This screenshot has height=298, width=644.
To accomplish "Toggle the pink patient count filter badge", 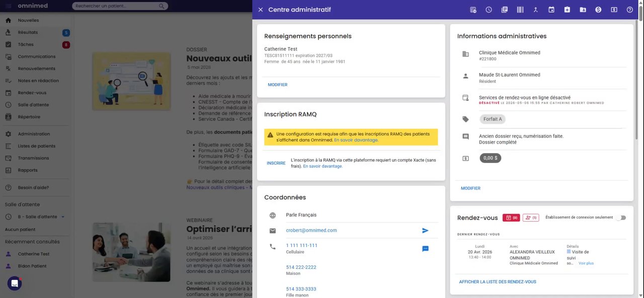I will coord(530,217).
